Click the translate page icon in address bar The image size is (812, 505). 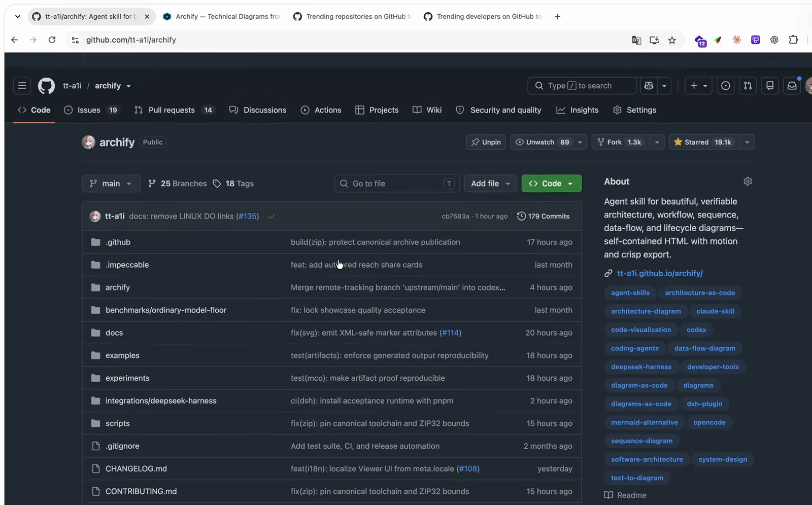click(636, 40)
